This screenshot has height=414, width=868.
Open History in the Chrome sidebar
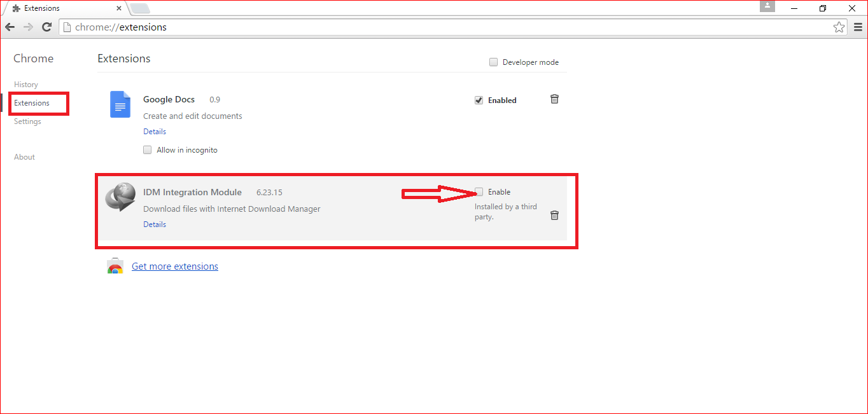pyautogui.click(x=26, y=85)
